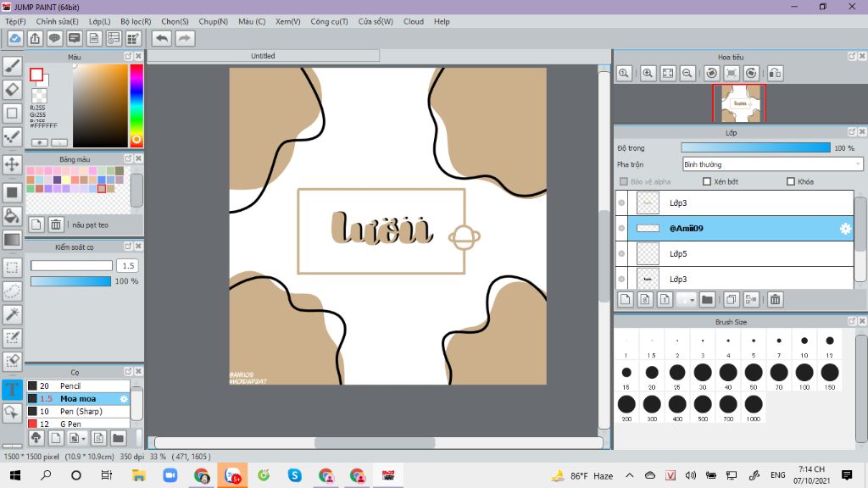The height and width of the screenshot is (488, 868).
Task: Click the hue spectrum bar in color panel
Action: 136,105
